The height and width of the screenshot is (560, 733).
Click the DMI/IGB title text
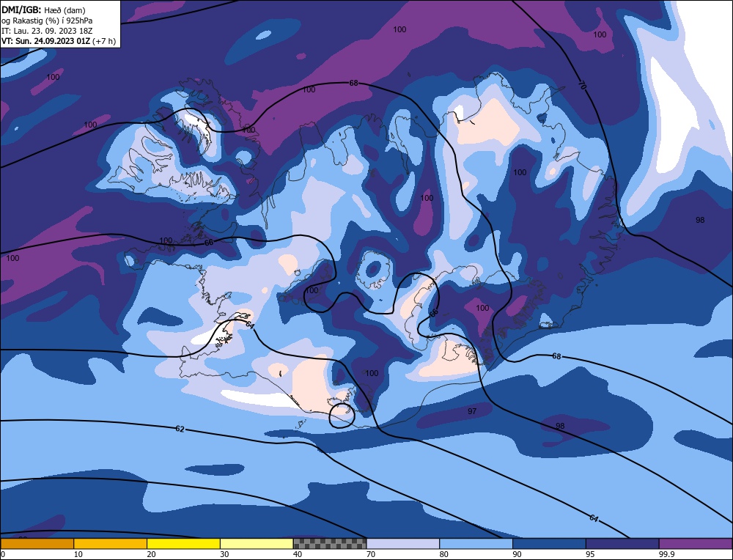21,10
